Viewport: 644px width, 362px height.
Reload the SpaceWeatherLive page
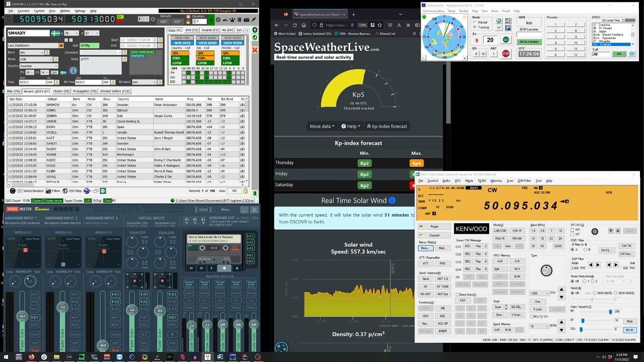click(x=295, y=25)
